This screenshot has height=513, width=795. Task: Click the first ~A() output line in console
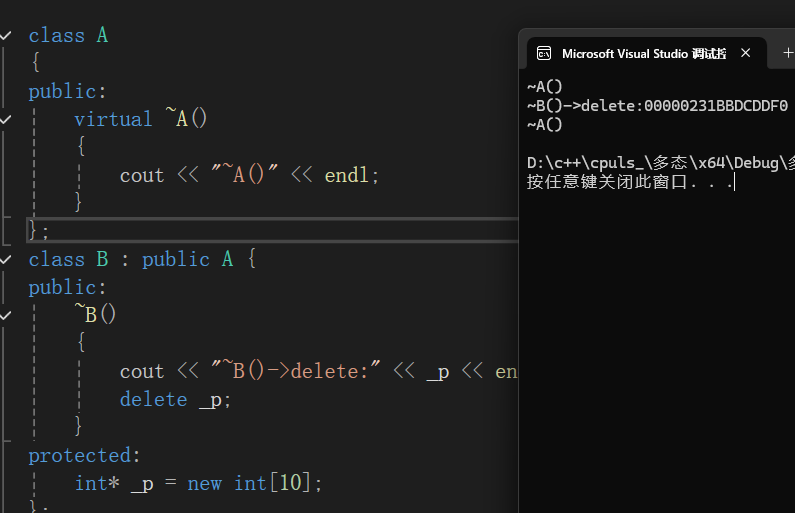tap(545, 87)
